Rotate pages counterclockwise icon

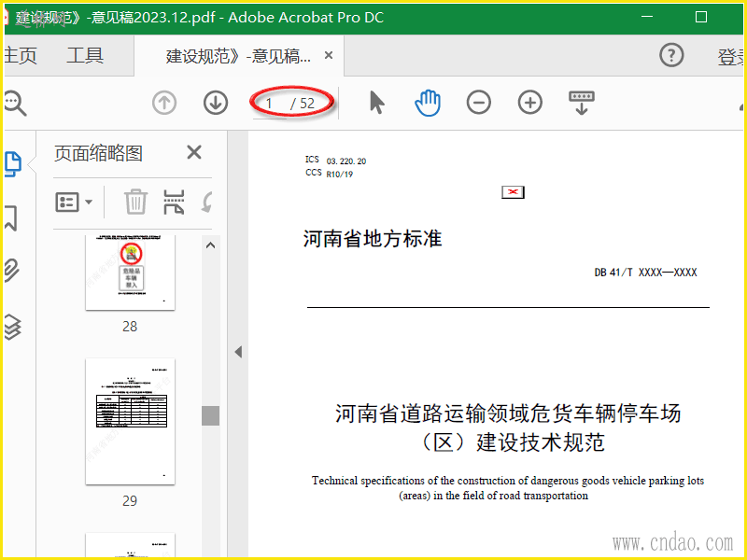click(x=206, y=202)
